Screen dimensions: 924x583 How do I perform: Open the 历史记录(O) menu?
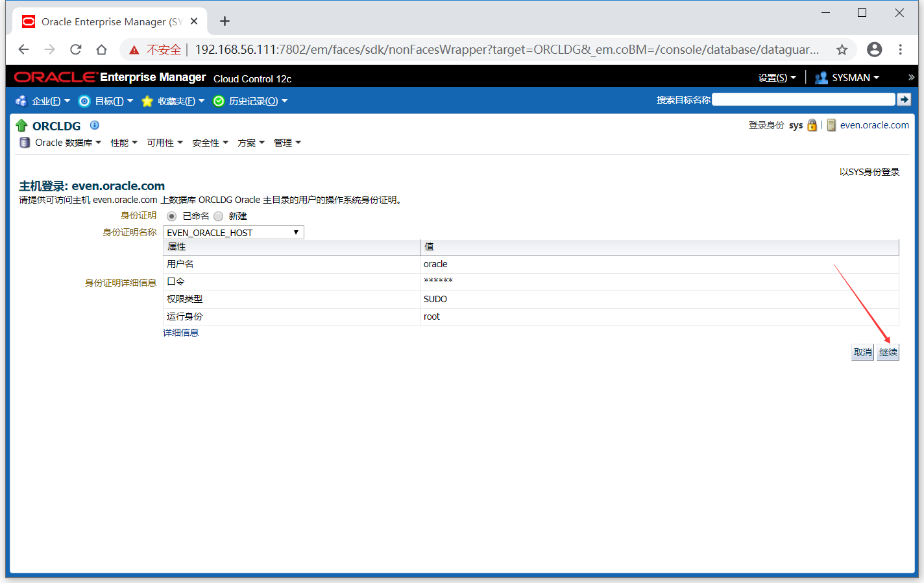click(x=258, y=101)
